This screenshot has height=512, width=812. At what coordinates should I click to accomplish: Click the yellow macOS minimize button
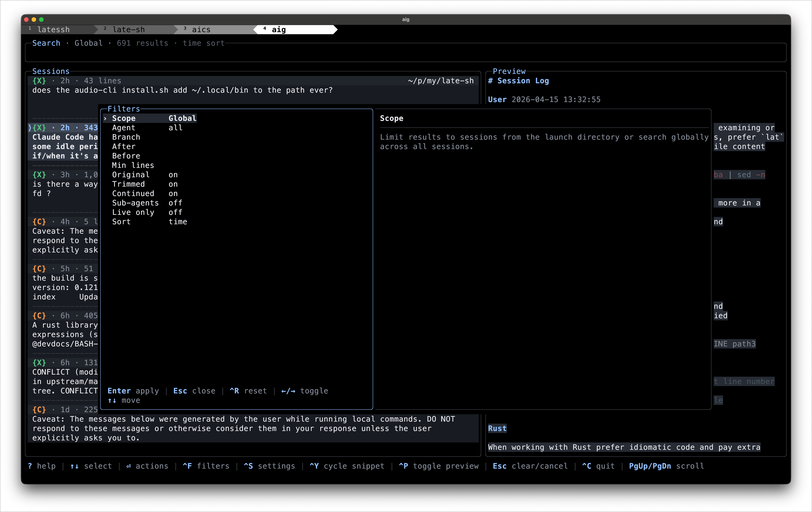pos(34,20)
